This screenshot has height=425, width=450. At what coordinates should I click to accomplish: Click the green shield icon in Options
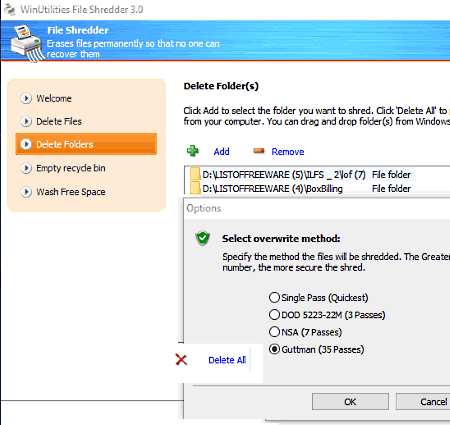(202, 238)
